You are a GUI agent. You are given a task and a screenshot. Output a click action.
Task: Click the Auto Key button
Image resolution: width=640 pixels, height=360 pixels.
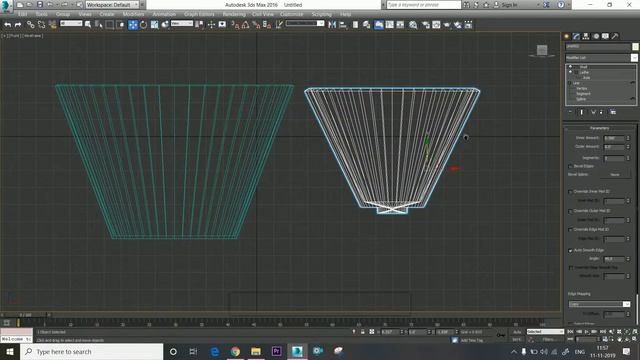coord(518,332)
